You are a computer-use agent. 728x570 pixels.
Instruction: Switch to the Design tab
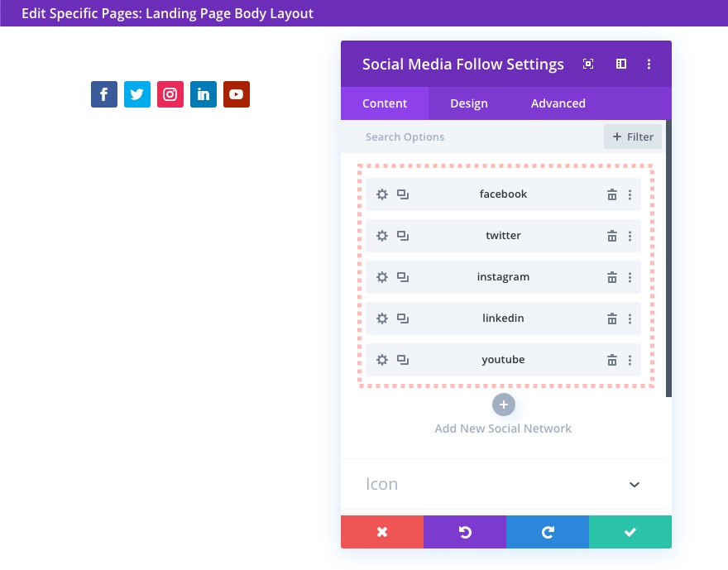click(469, 103)
